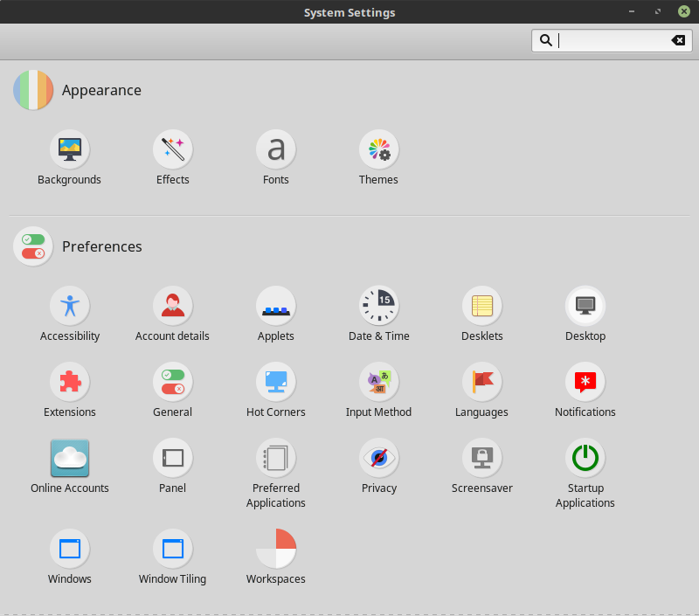Screen dimensions: 699x616
Task: Open the Effects settings icon
Action: tap(173, 150)
